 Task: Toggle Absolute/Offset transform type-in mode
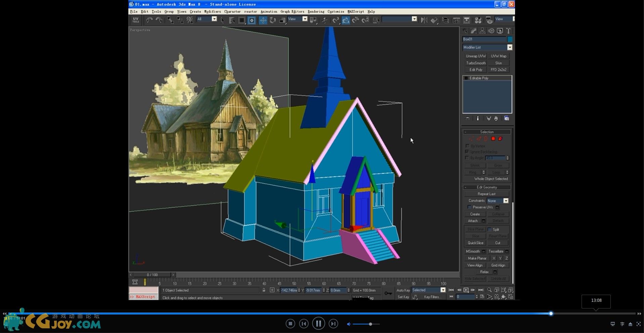[x=272, y=290]
